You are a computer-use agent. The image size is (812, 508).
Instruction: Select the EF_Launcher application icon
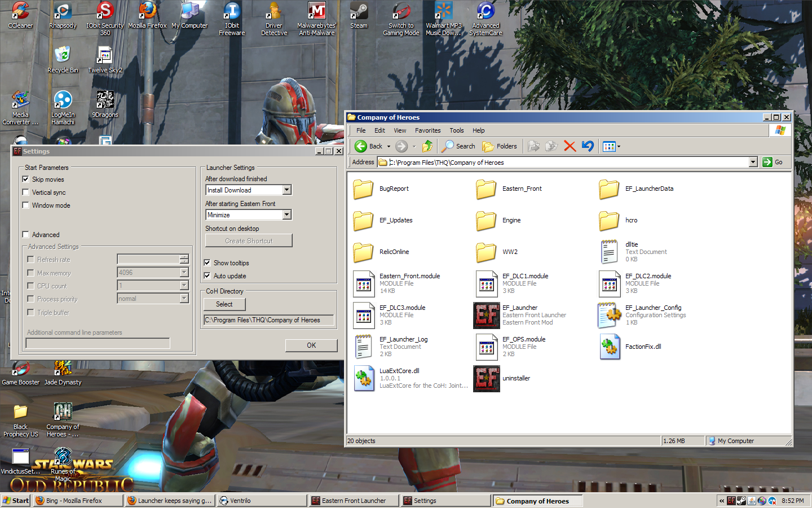coord(486,315)
